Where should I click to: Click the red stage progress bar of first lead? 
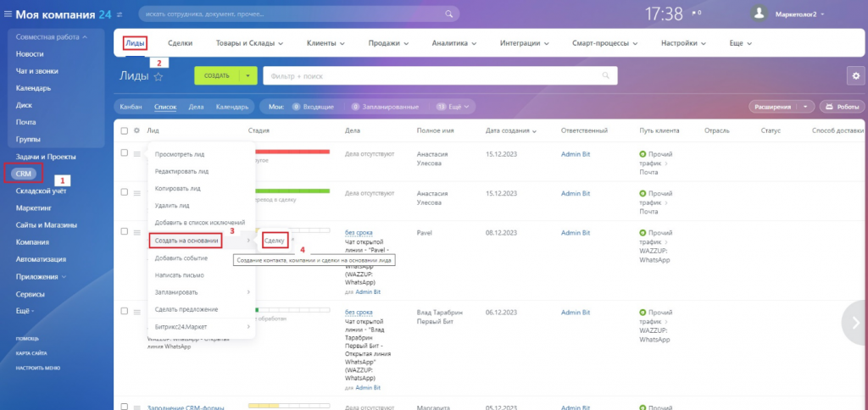tap(292, 152)
